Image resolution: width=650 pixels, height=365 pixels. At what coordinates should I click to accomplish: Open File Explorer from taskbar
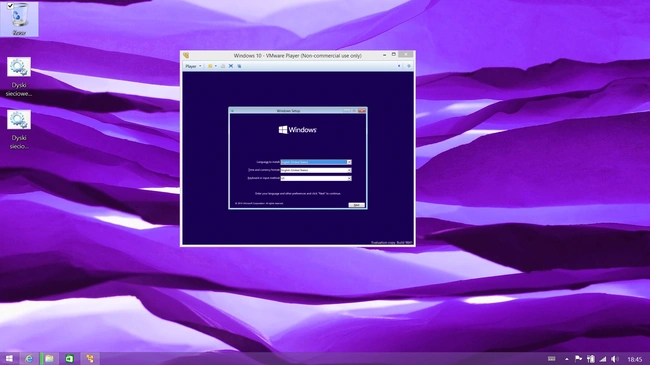(49, 358)
